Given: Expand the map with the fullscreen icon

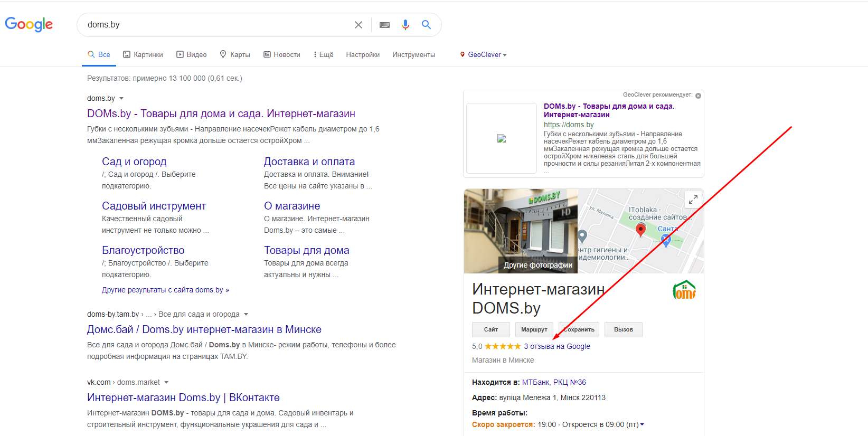Looking at the screenshot, I should tap(693, 200).
